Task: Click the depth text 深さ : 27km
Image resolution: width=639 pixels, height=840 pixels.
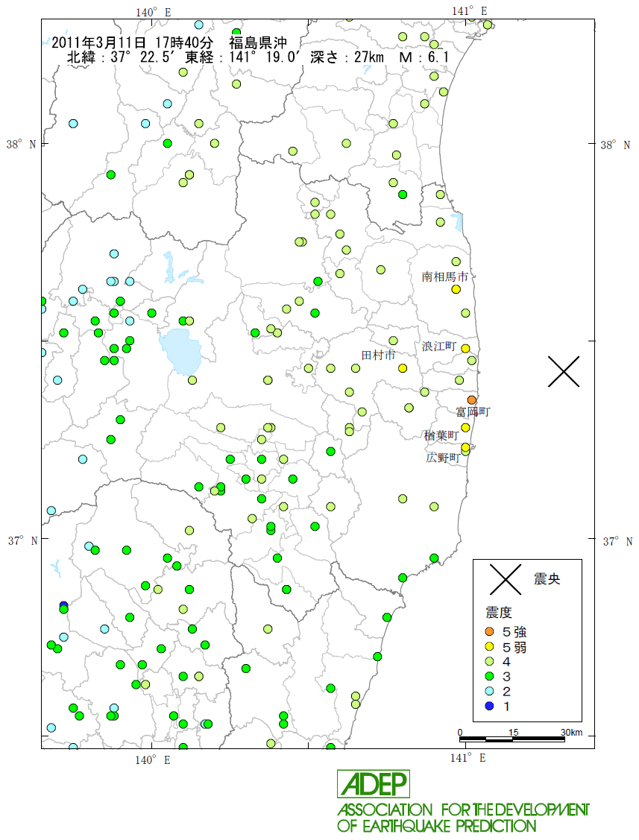Action: [x=347, y=57]
